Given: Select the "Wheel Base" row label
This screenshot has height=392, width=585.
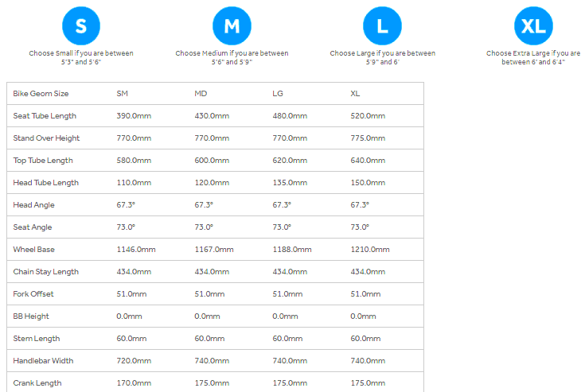Looking at the screenshot, I should point(33,250).
